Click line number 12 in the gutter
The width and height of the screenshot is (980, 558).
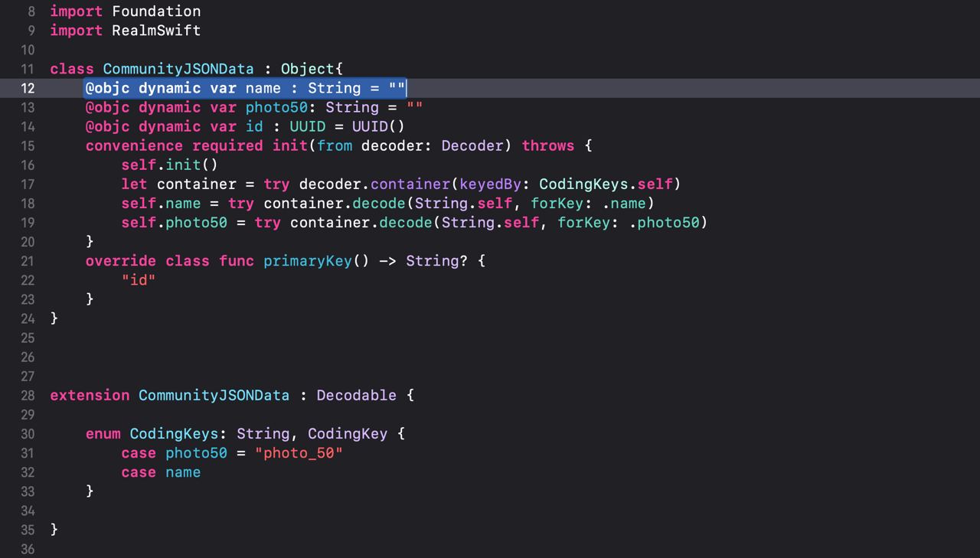(28, 88)
